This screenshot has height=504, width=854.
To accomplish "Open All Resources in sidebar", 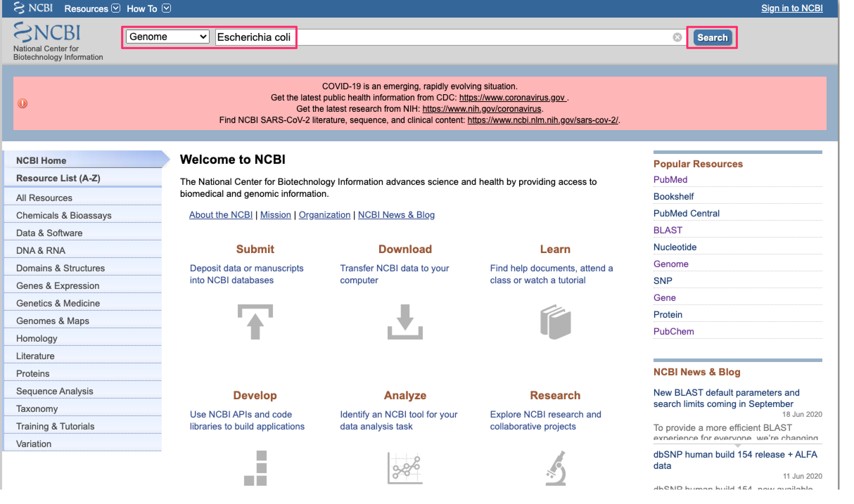I will 83,198.
